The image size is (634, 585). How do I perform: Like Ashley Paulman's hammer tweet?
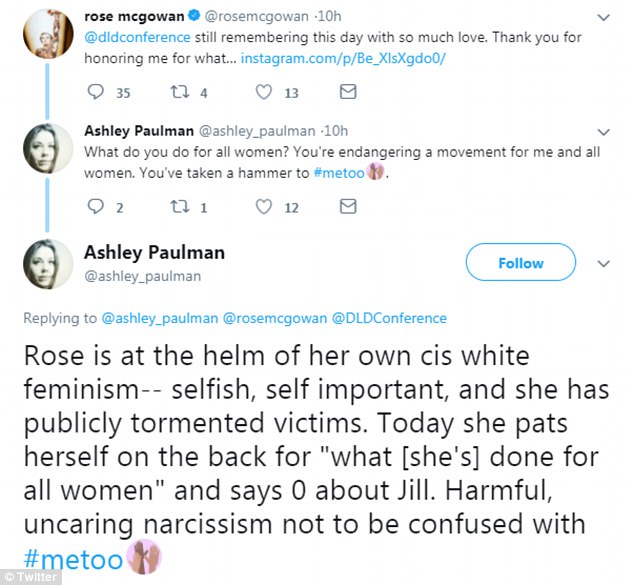[265, 207]
